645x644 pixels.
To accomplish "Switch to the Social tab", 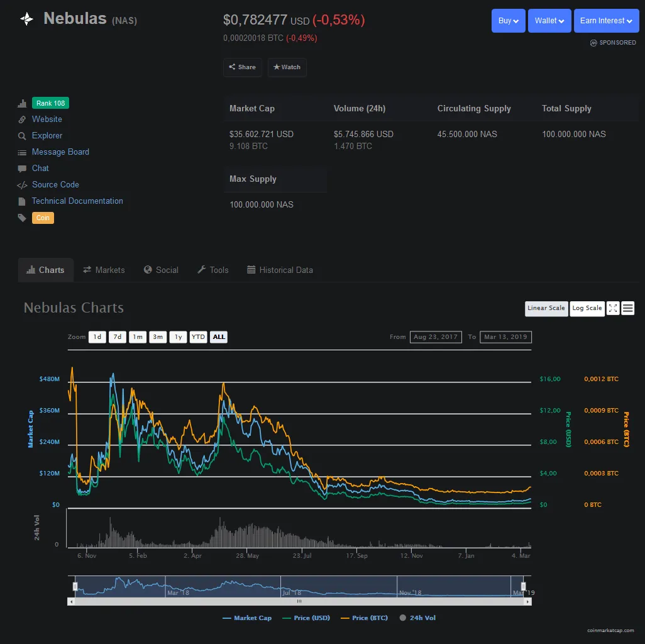I will [161, 270].
